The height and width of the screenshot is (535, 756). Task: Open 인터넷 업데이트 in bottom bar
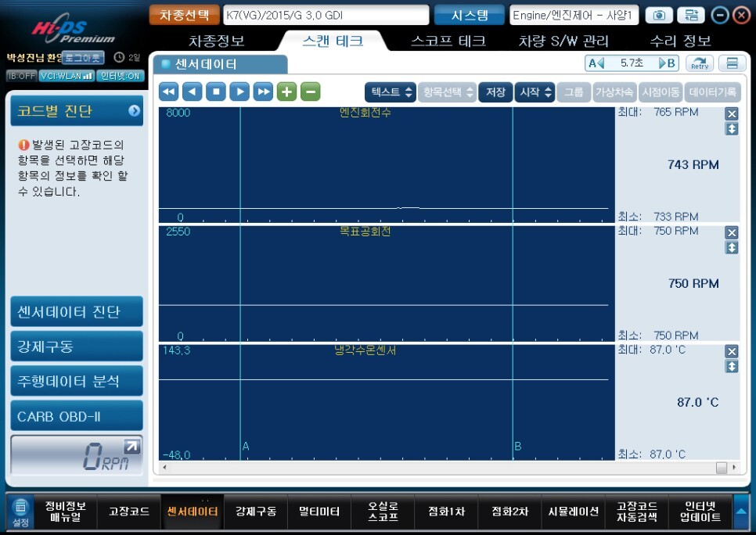tap(700, 512)
